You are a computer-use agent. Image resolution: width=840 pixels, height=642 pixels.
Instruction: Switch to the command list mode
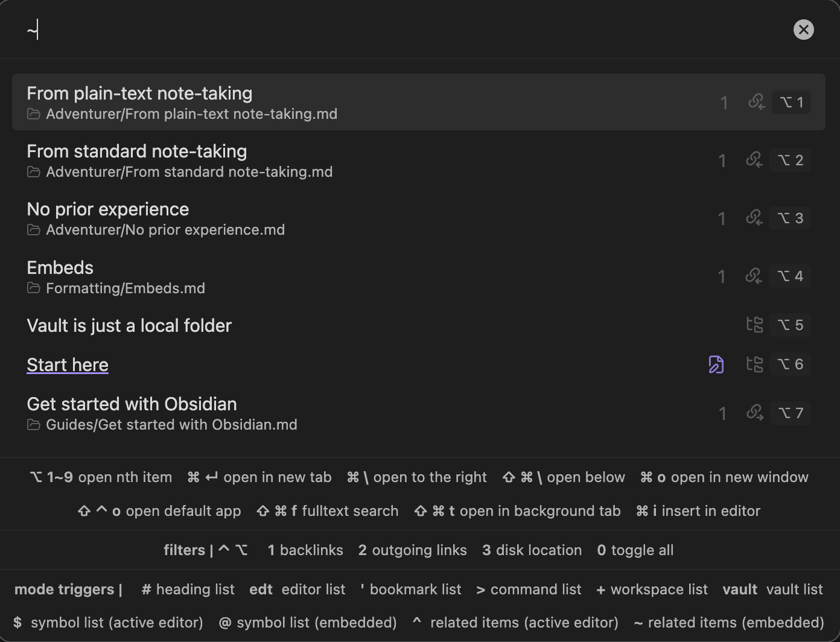coord(529,590)
